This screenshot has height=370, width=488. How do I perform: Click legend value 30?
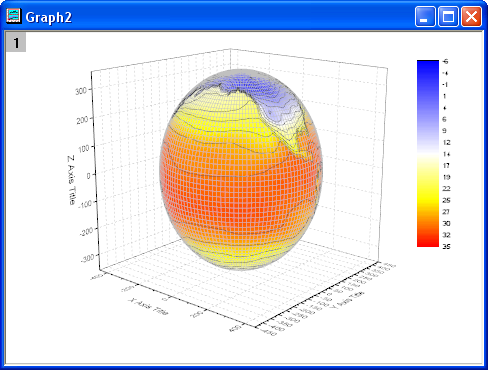[446, 223]
